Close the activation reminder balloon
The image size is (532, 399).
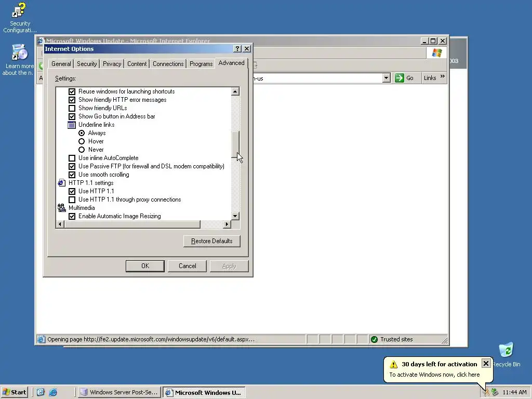click(x=486, y=364)
